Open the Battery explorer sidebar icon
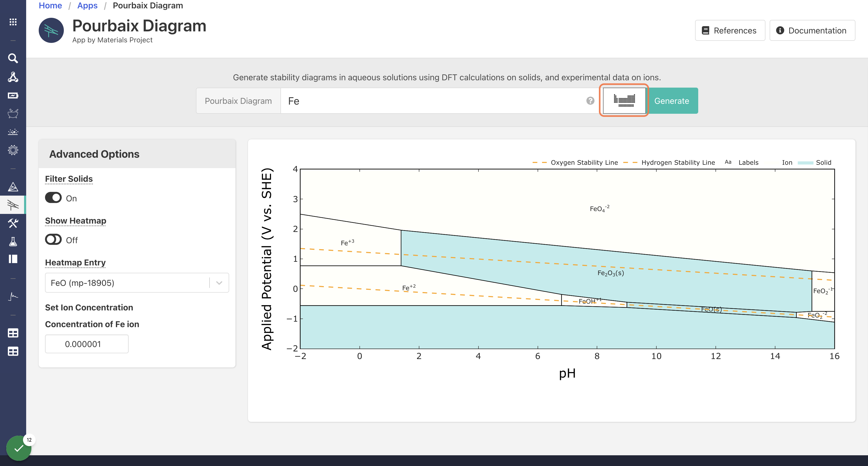The width and height of the screenshot is (868, 466). point(13,95)
